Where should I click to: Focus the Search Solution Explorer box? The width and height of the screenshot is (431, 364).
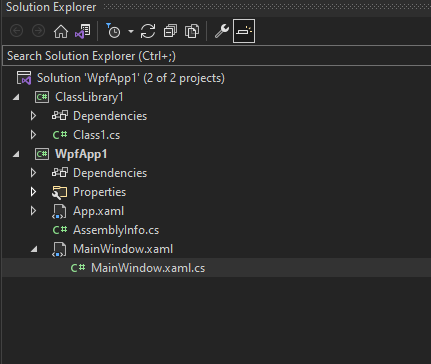pyautogui.click(x=217, y=56)
